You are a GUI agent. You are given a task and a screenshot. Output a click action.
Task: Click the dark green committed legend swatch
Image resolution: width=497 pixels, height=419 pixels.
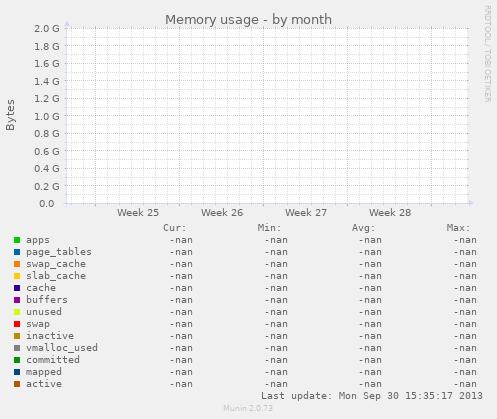17,360
